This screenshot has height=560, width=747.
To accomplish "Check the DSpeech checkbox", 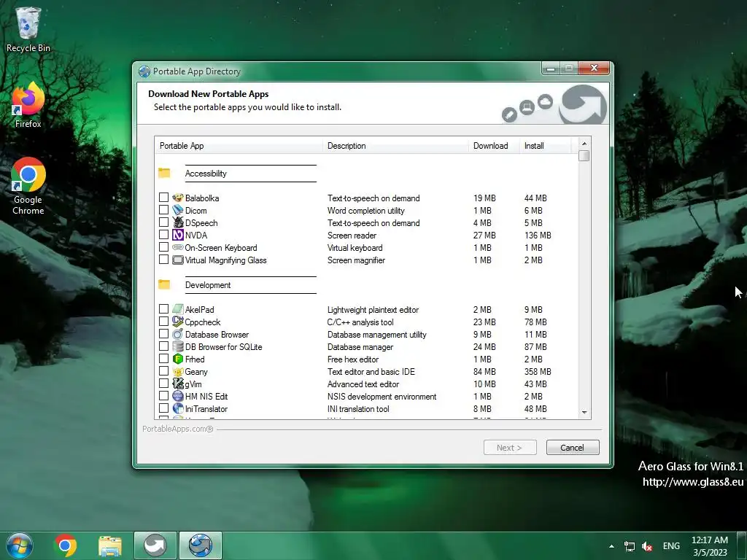I will 163,222.
